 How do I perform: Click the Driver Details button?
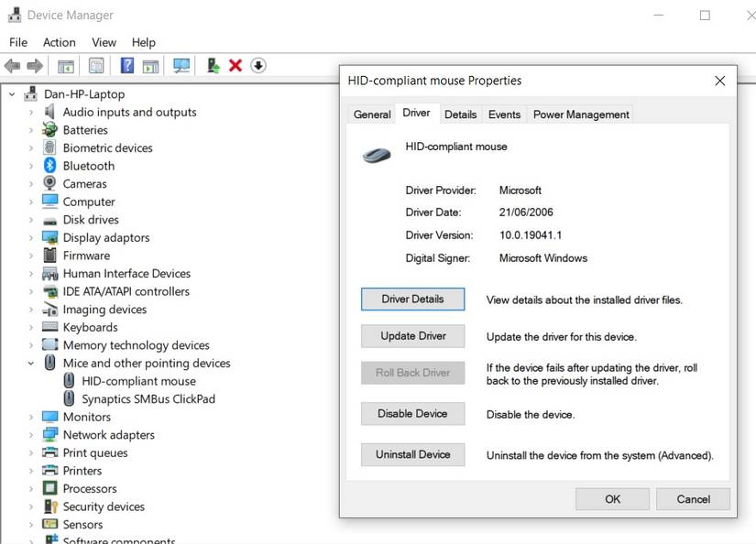click(412, 299)
